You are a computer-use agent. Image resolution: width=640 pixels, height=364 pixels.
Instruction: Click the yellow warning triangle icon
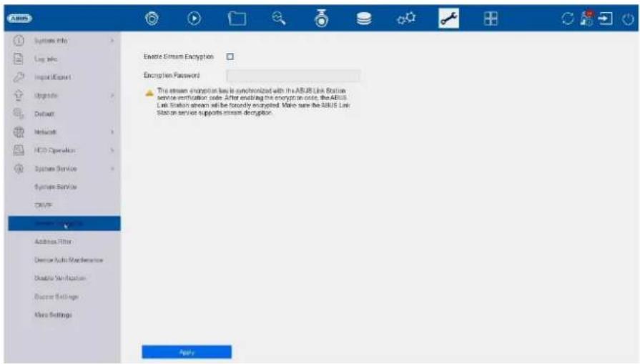tap(149, 94)
